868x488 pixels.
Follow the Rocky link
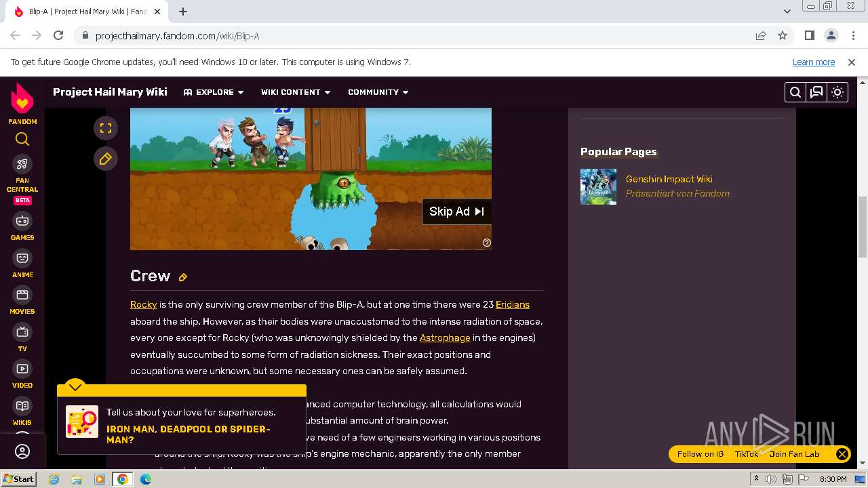(144, 304)
